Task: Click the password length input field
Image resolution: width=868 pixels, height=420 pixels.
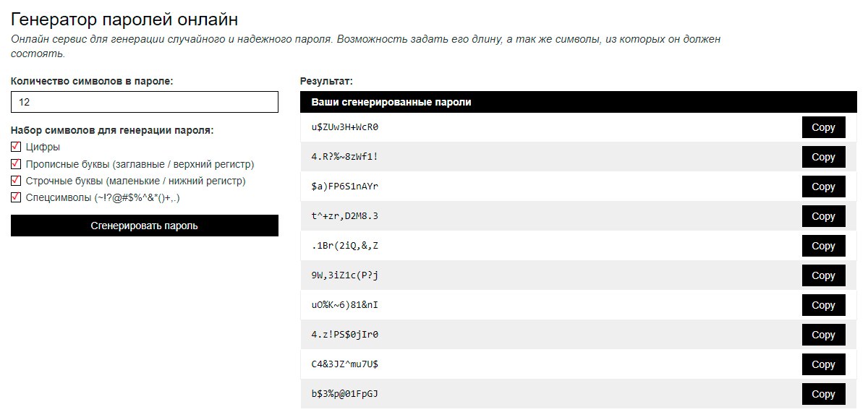Action: [x=145, y=102]
